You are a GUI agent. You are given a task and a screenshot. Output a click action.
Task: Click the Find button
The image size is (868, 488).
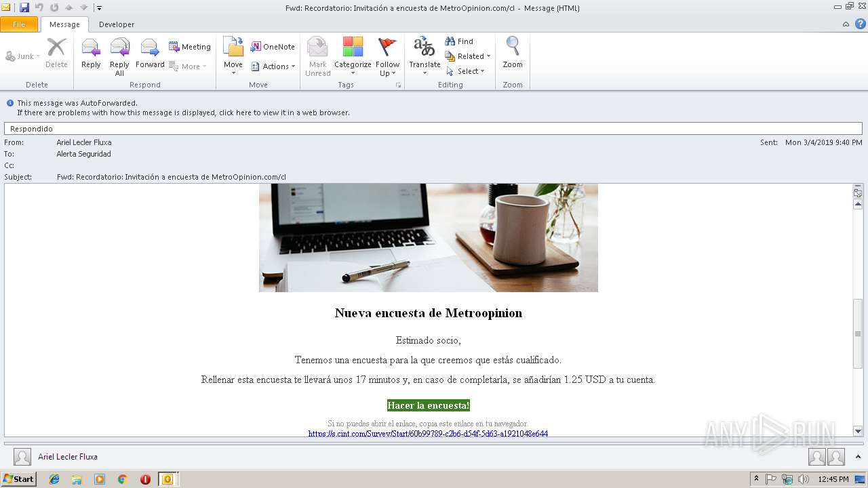coord(459,41)
